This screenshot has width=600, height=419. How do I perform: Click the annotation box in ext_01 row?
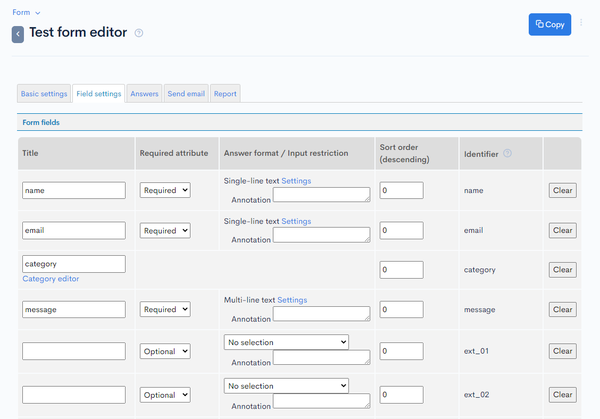pyautogui.click(x=321, y=357)
